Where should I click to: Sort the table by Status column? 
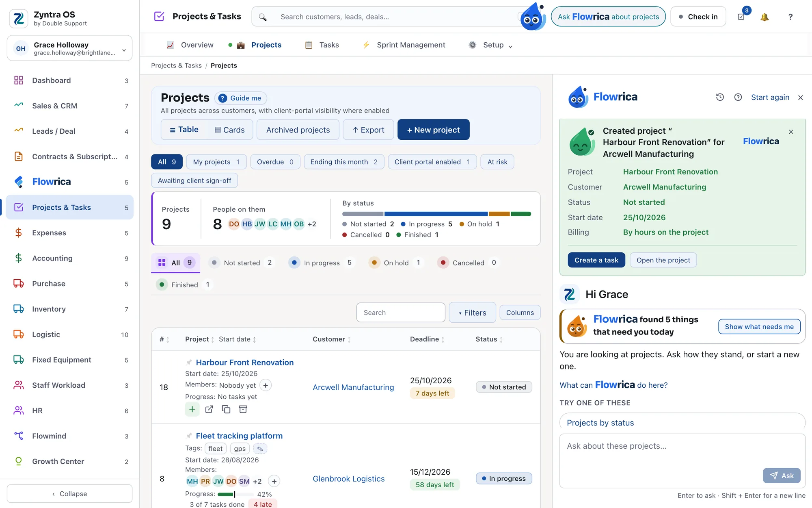(489, 339)
